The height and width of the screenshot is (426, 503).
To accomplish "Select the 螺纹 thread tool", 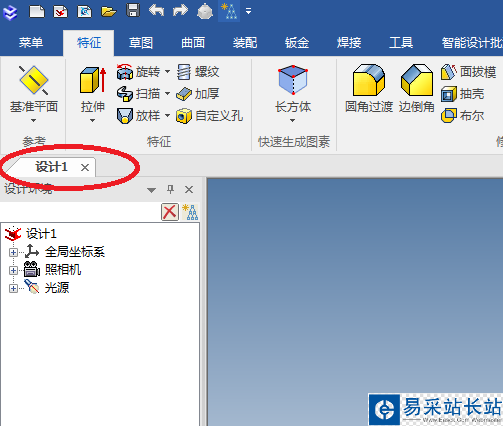I will point(198,72).
